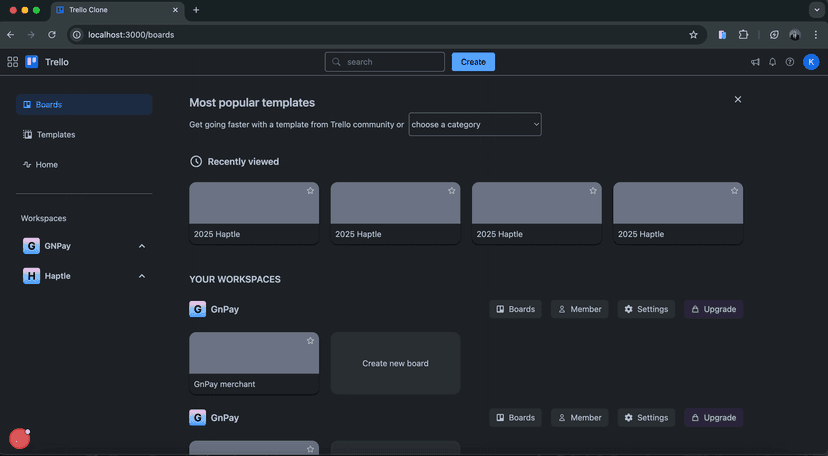Click the browser back arrow
Image resolution: width=828 pixels, height=456 pixels.
pos(11,35)
